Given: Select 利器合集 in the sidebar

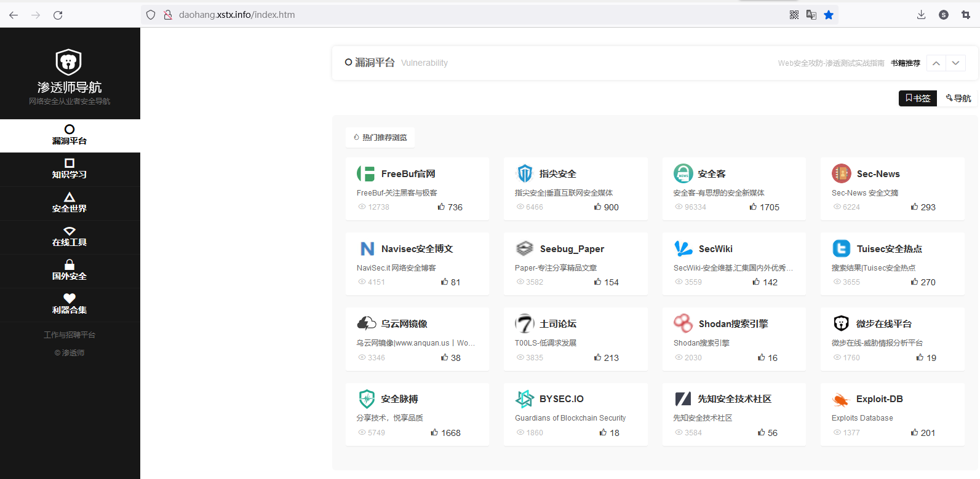Looking at the screenshot, I should coord(70,304).
